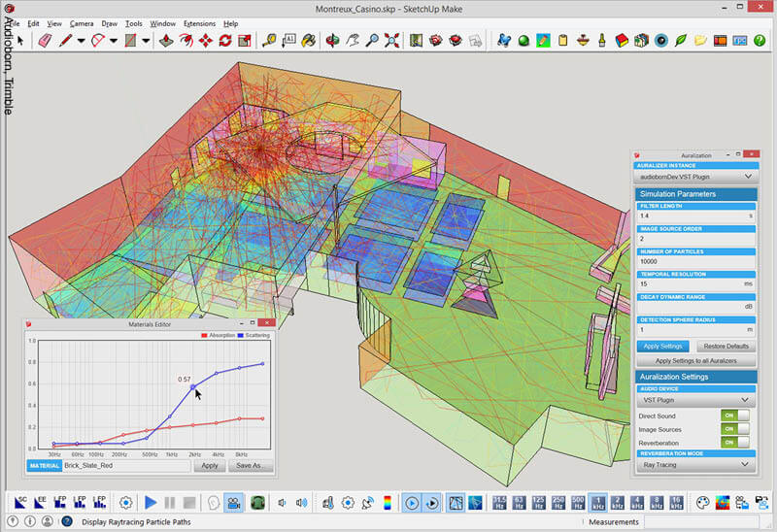The height and width of the screenshot is (532, 777).
Task: Open the Pencil tool dropdown arrow
Action: point(82,41)
